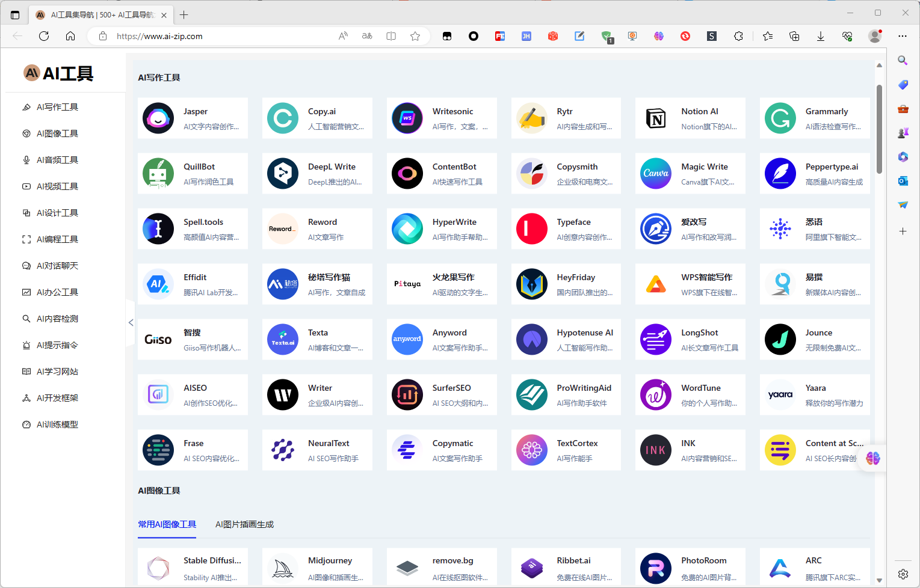The height and width of the screenshot is (588, 920).
Task: Open Outlook icon in Edge sidebar
Action: [903, 180]
